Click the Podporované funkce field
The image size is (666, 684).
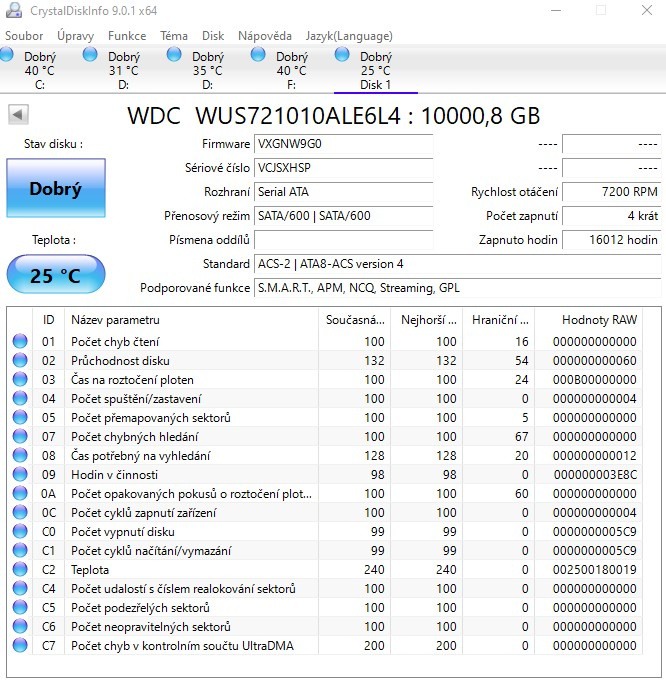(x=458, y=288)
